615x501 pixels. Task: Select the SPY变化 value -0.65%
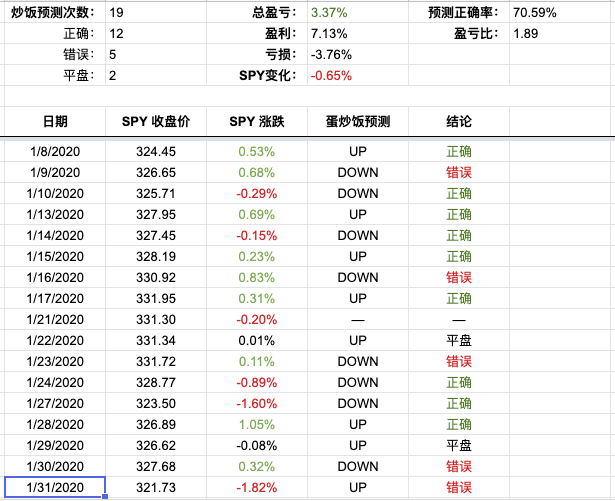click(331, 76)
